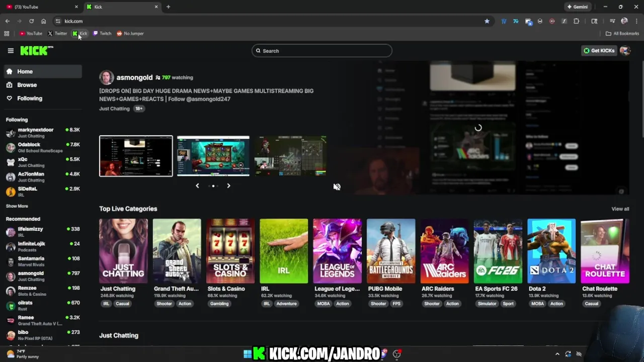Image resolution: width=644 pixels, height=362 pixels.
Task: Click the address bar URL
Action: 73,21
